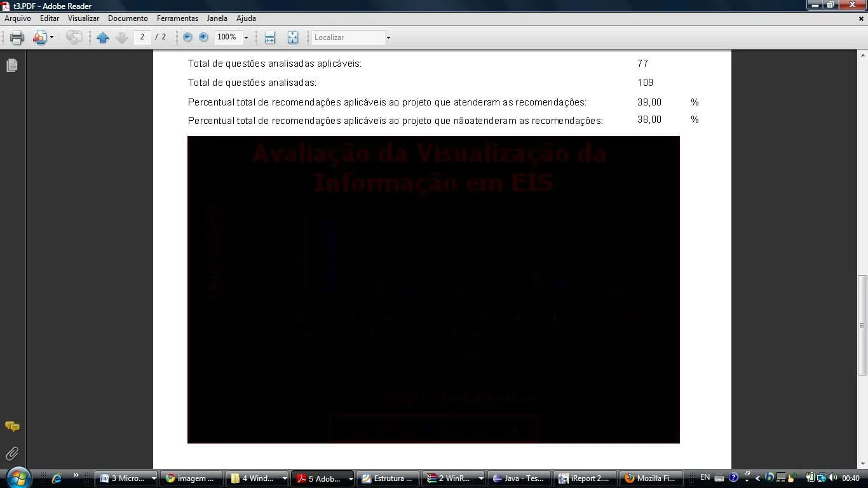Show the Pages panel in the sidebar

point(12,65)
